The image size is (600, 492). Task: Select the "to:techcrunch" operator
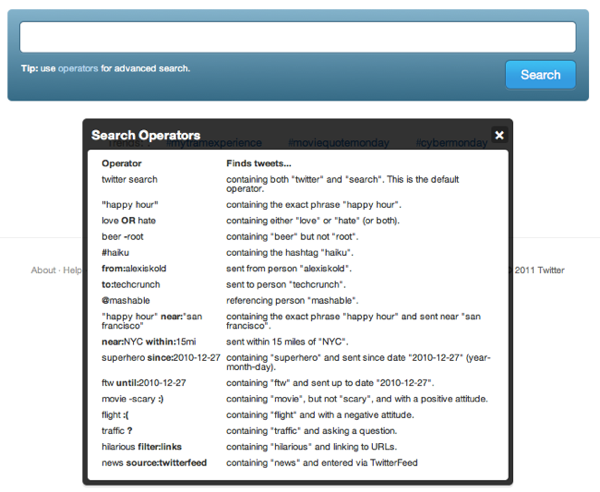(131, 285)
